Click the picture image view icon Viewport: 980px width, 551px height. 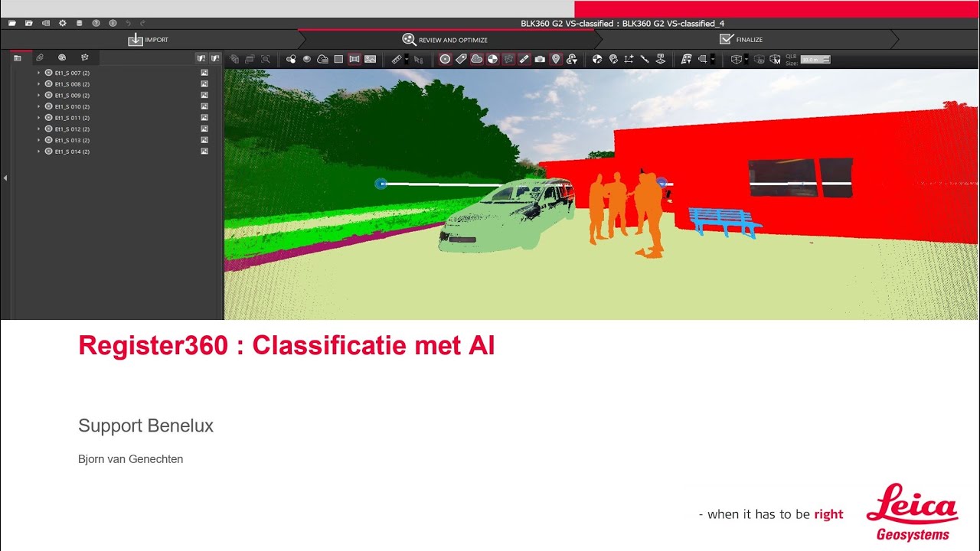tap(370, 59)
